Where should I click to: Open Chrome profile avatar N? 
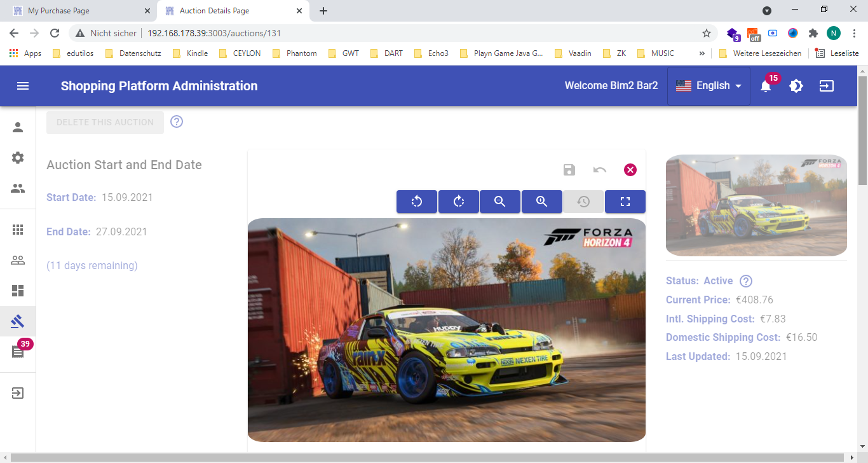point(834,33)
